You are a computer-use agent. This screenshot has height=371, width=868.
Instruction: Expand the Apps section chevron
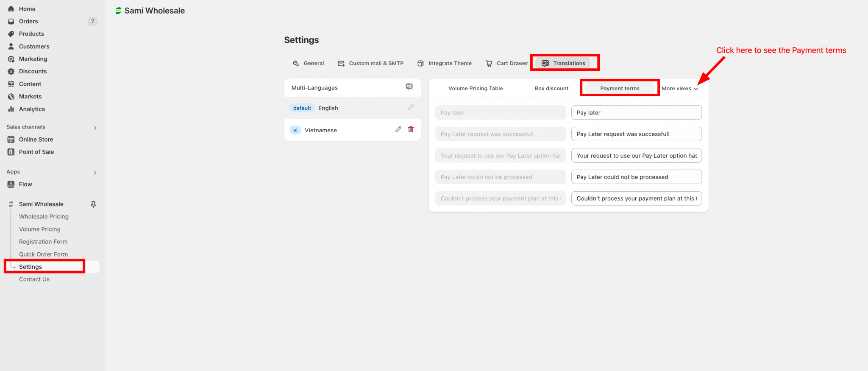point(95,173)
